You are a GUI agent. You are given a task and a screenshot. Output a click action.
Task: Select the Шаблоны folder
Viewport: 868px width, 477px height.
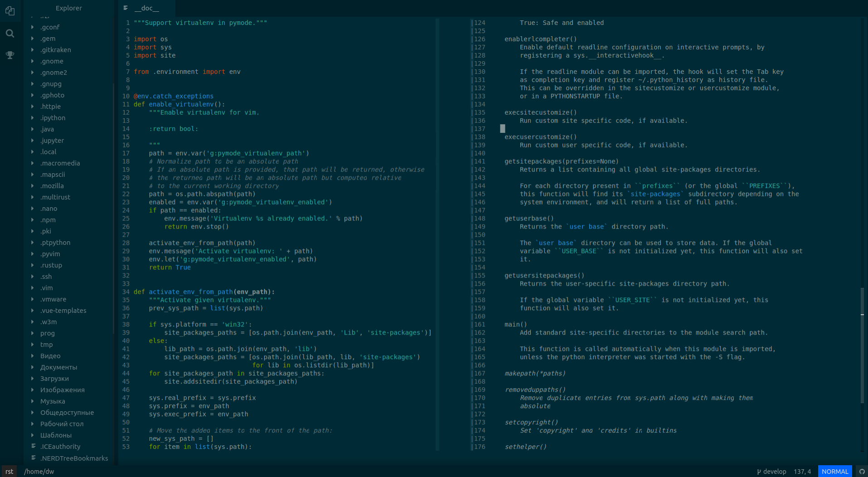click(x=56, y=435)
